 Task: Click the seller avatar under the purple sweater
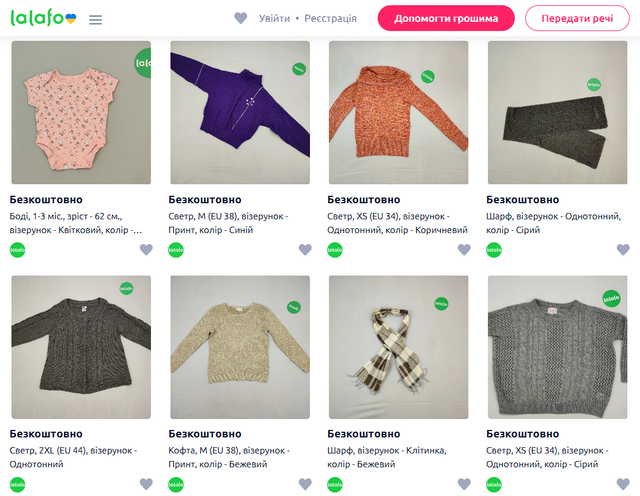click(176, 250)
